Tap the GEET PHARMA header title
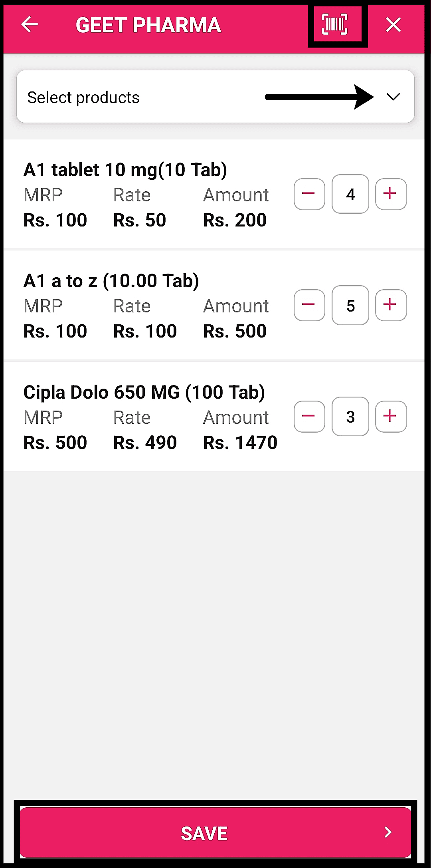 [148, 25]
